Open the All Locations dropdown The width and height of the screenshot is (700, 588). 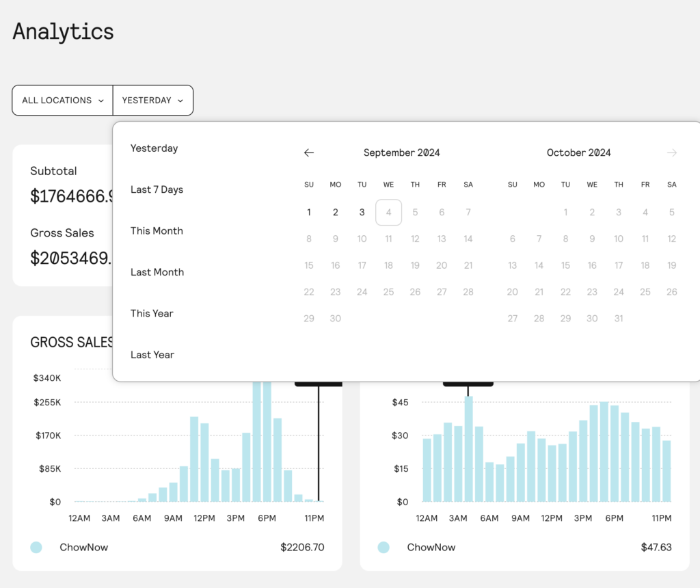pyautogui.click(x=62, y=101)
